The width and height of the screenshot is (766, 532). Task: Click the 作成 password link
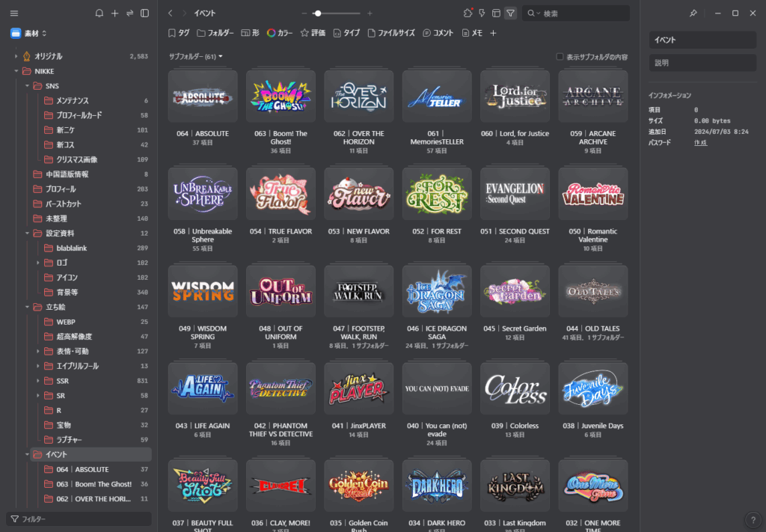coord(700,143)
